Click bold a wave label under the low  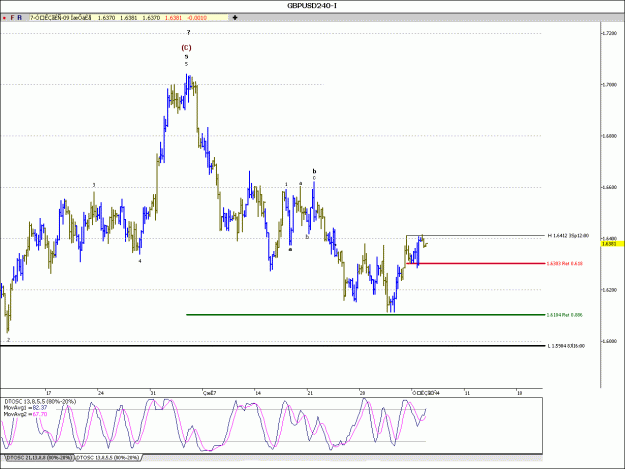pyautogui.click(x=290, y=249)
